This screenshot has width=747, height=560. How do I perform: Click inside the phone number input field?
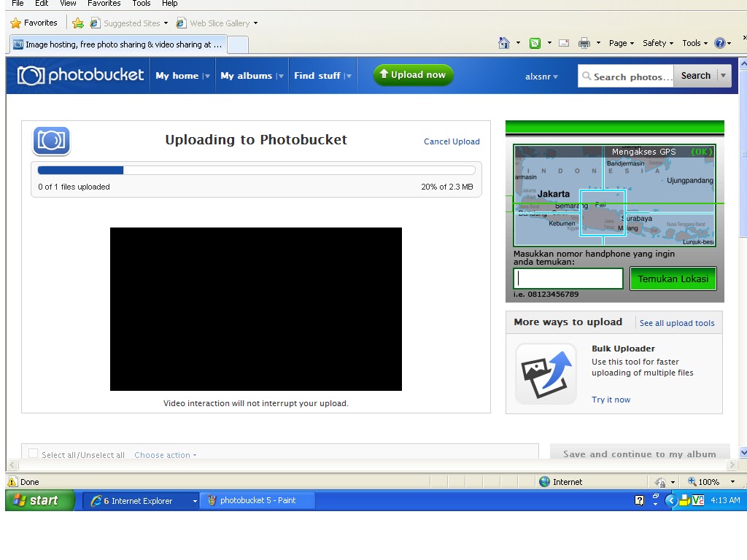coord(569,279)
